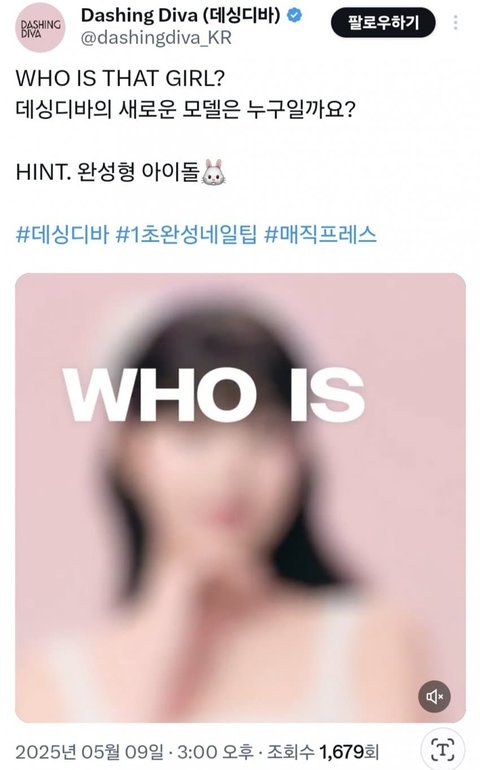
Task: Open the Dashing Diva profile avatar
Action: (x=40, y=28)
